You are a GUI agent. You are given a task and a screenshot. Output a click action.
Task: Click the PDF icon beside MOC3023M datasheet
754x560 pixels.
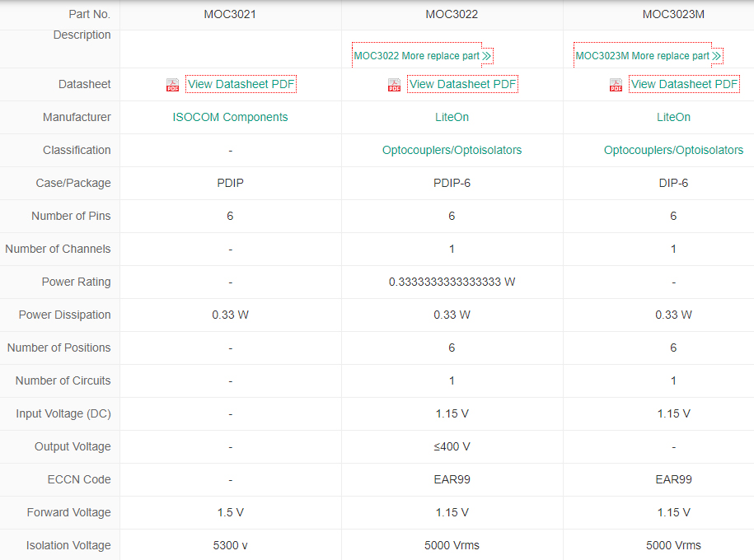coord(615,84)
